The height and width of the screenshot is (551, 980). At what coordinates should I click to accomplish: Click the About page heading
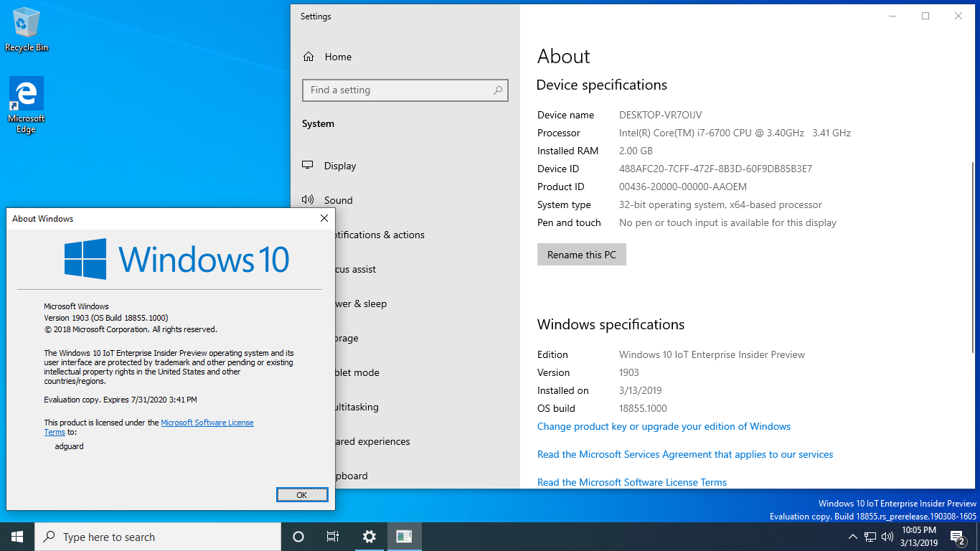click(563, 57)
